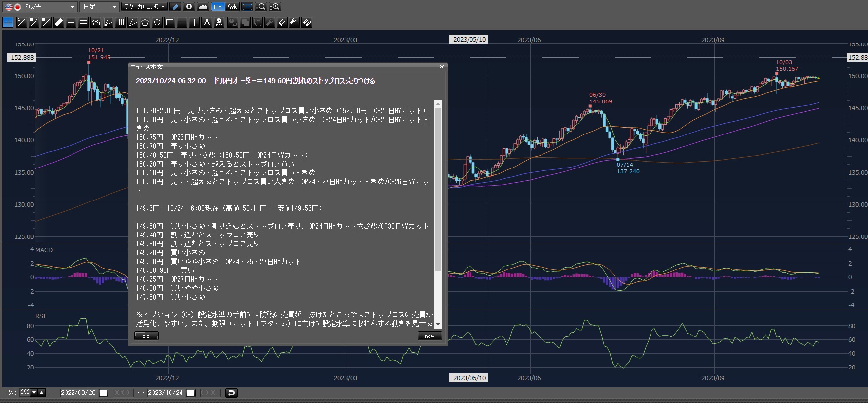Open the start date calendar picker

[104, 393]
